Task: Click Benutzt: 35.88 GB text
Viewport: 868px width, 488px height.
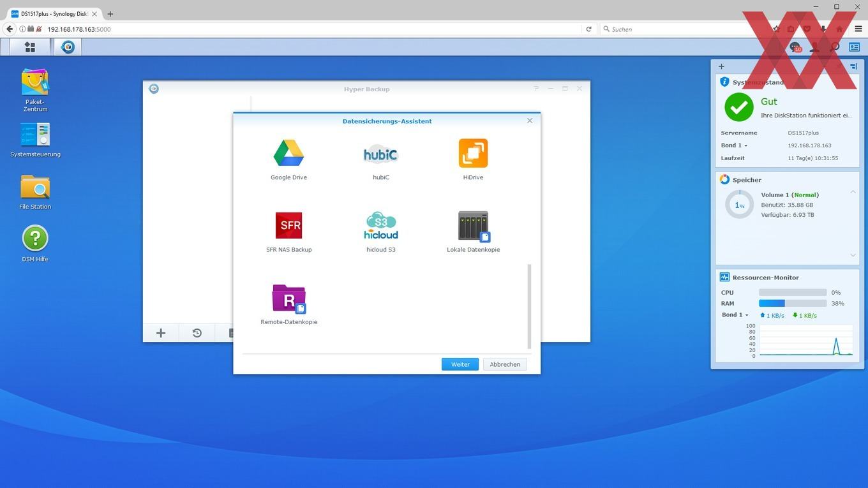Action: click(x=787, y=205)
